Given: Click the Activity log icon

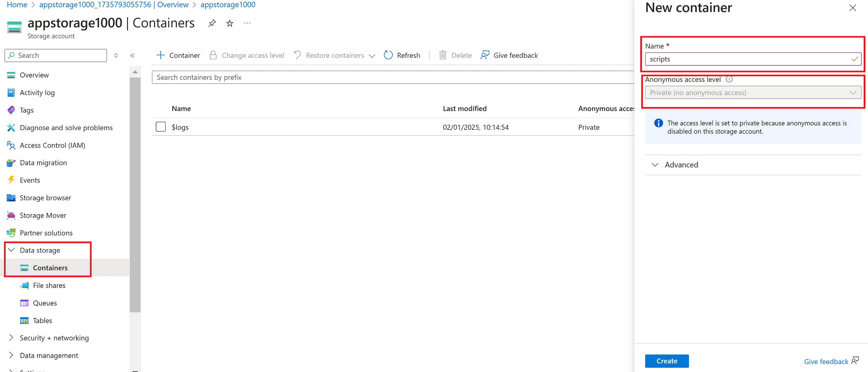Looking at the screenshot, I should pyautogui.click(x=11, y=93).
